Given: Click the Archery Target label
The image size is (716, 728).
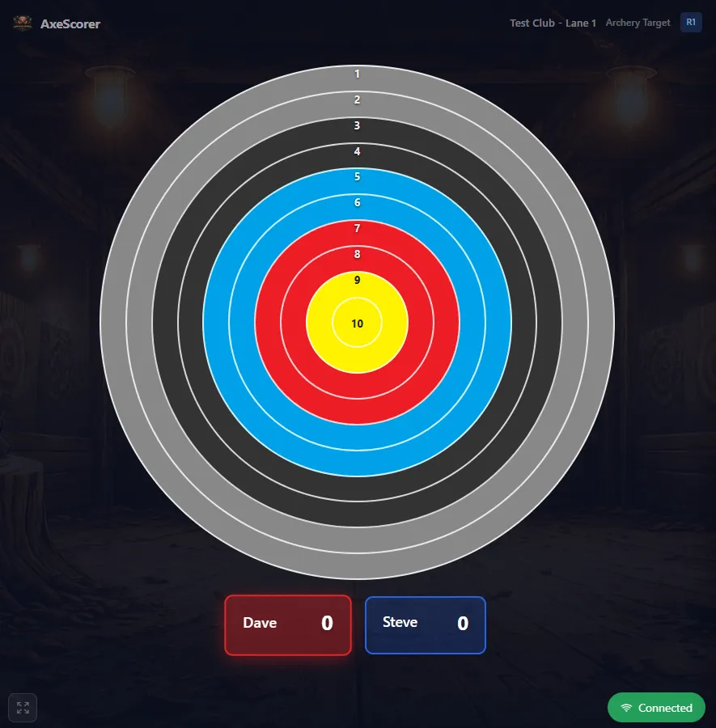Looking at the screenshot, I should [638, 23].
